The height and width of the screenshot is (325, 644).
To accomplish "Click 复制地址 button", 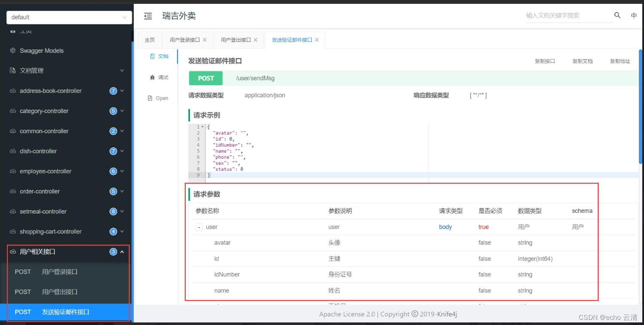I will (620, 61).
